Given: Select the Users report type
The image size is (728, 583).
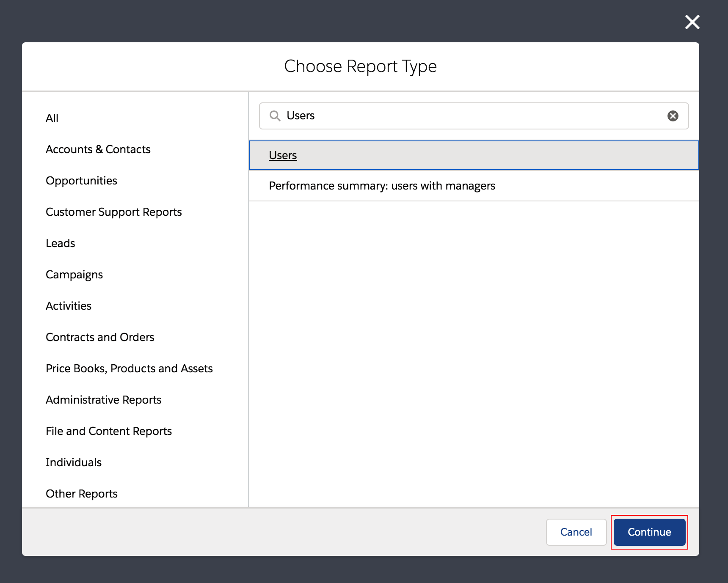Looking at the screenshot, I should [x=283, y=155].
